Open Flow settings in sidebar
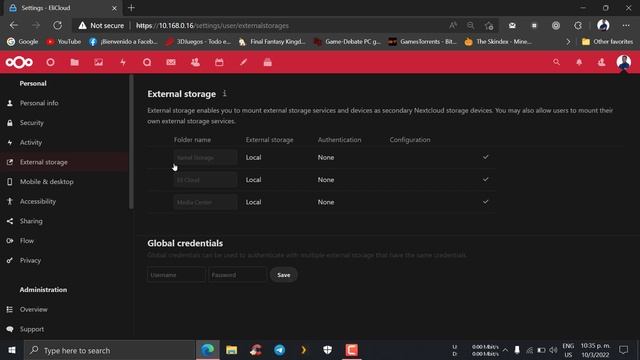Viewport: 640px width, 360px height. [27, 240]
